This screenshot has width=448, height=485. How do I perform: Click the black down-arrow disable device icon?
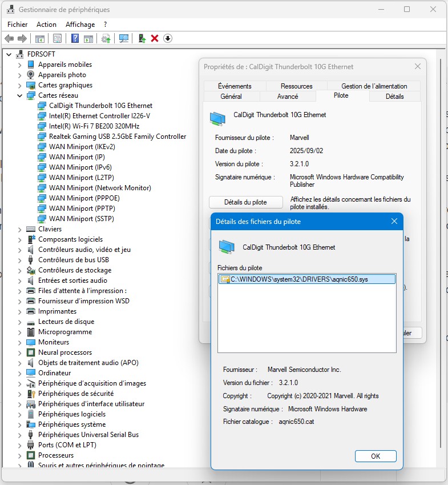tap(168, 38)
